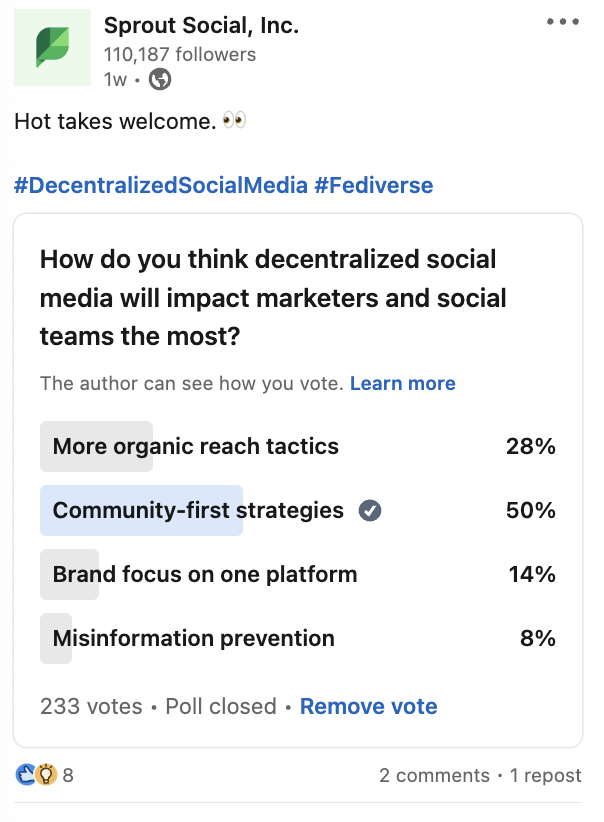Click the Learn more link
This screenshot has width=604, height=822.
tap(403, 384)
